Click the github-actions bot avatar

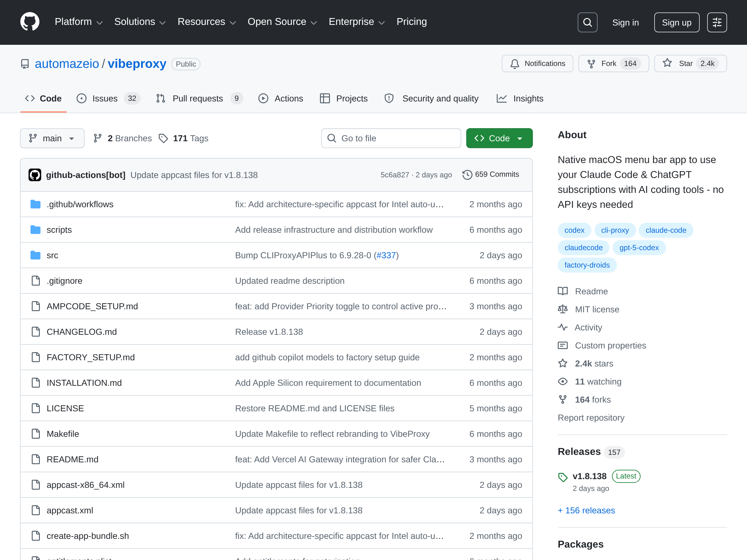pos(35,175)
